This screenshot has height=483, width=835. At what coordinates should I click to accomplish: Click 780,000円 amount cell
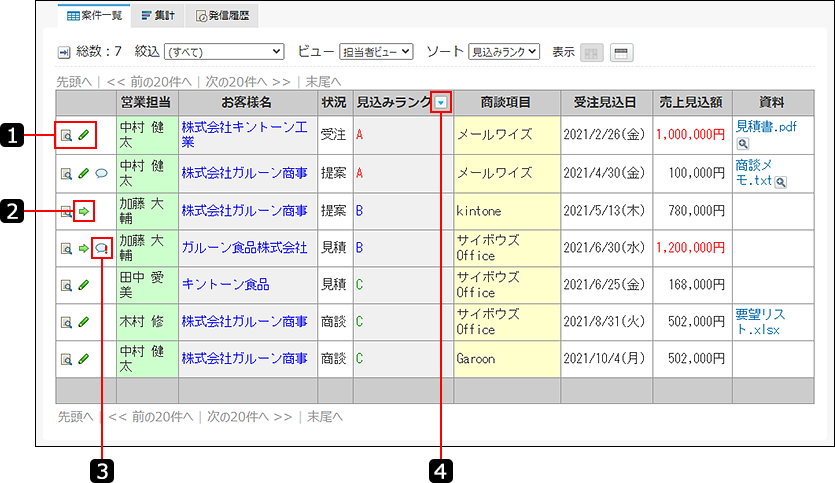click(x=692, y=211)
